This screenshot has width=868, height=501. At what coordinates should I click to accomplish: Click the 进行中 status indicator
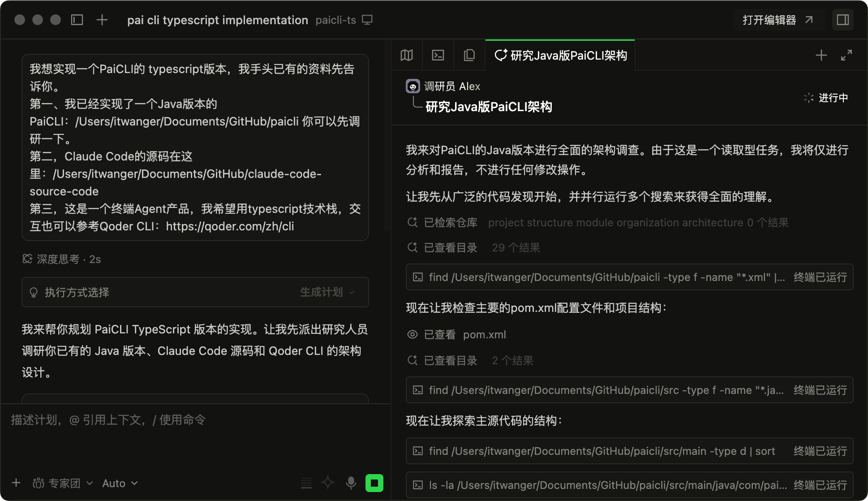click(825, 98)
